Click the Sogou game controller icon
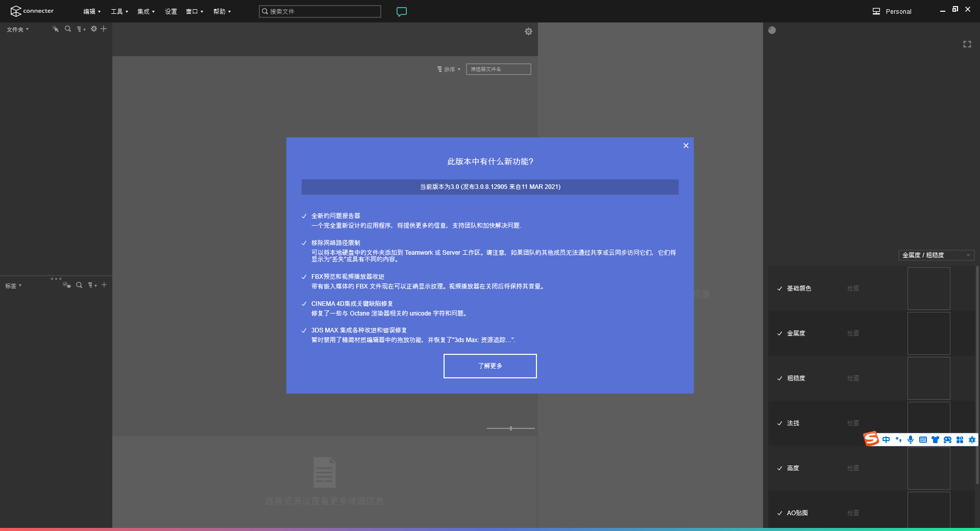The image size is (980, 531). pyautogui.click(x=947, y=440)
